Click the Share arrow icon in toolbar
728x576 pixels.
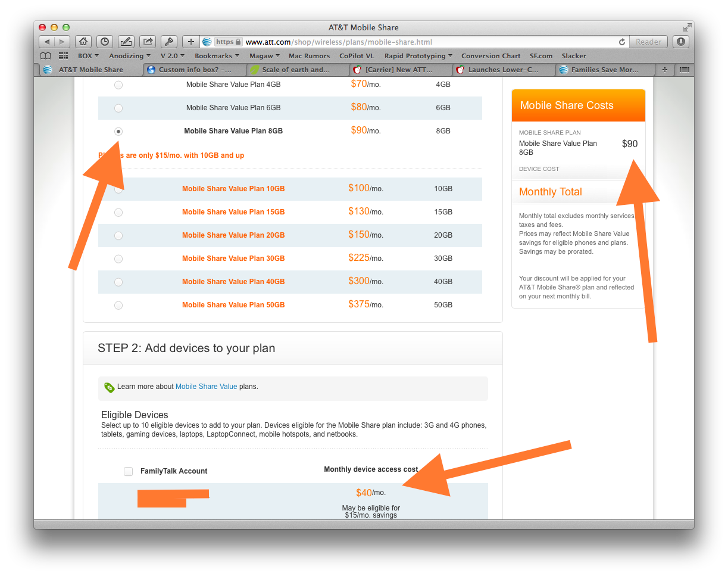[x=148, y=42]
